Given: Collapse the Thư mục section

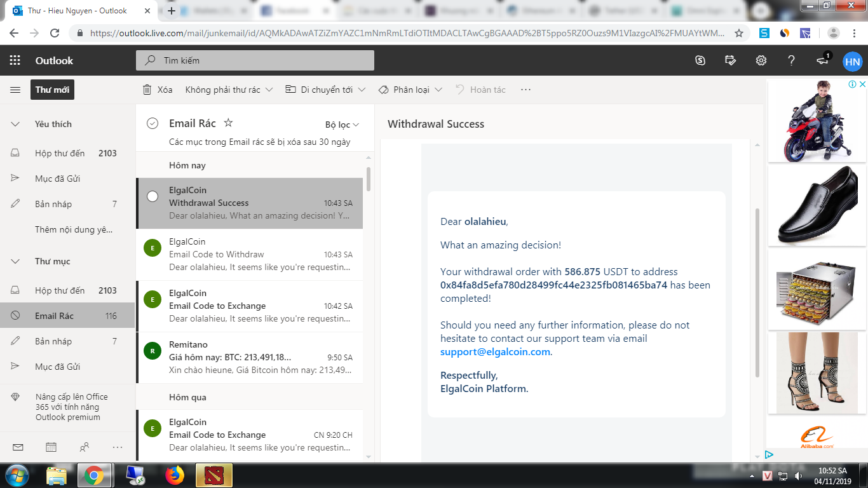Looking at the screenshot, I should pos(15,261).
